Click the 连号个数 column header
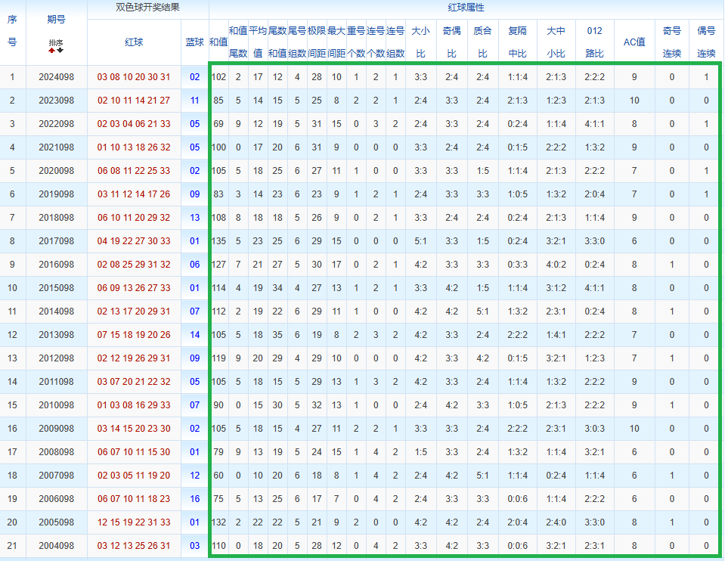The height and width of the screenshot is (561, 728). [x=376, y=42]
